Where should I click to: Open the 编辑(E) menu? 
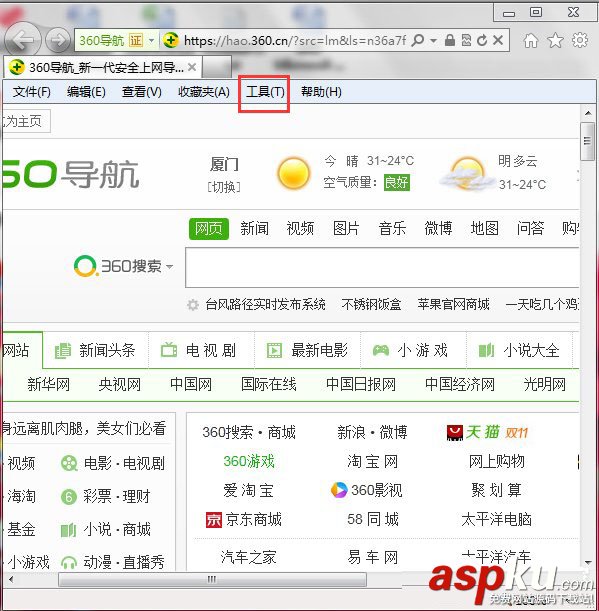pos(86,92)
